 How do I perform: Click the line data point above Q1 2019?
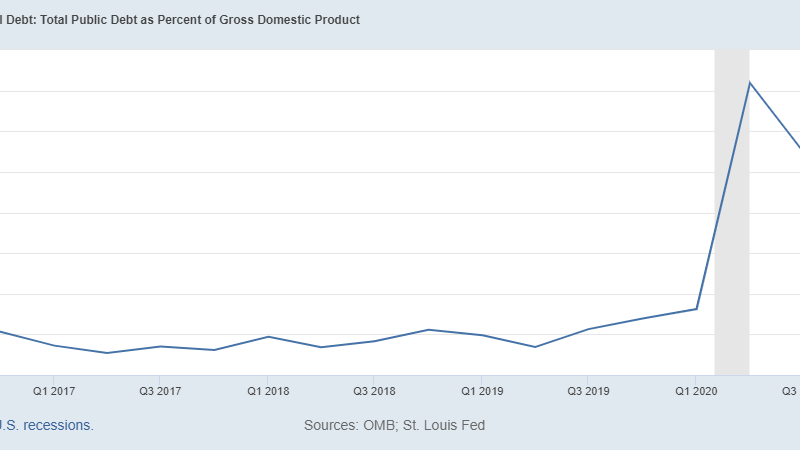tap(482, 335)
